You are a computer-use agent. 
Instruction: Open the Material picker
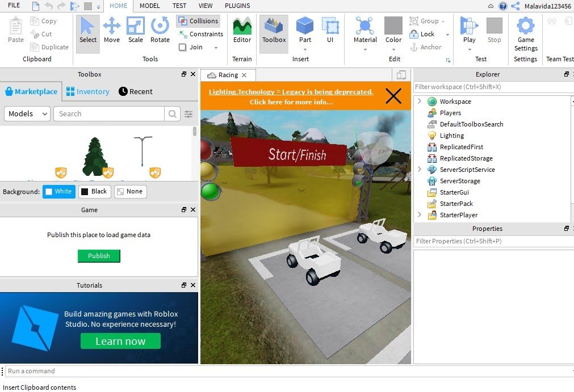pos(365,30)
